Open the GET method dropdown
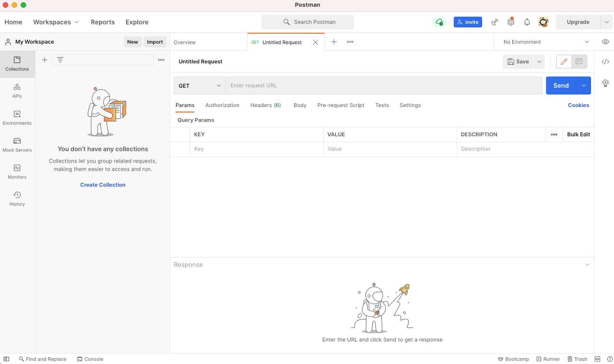The width and height of the screenshot is (614, 364). 200,85
